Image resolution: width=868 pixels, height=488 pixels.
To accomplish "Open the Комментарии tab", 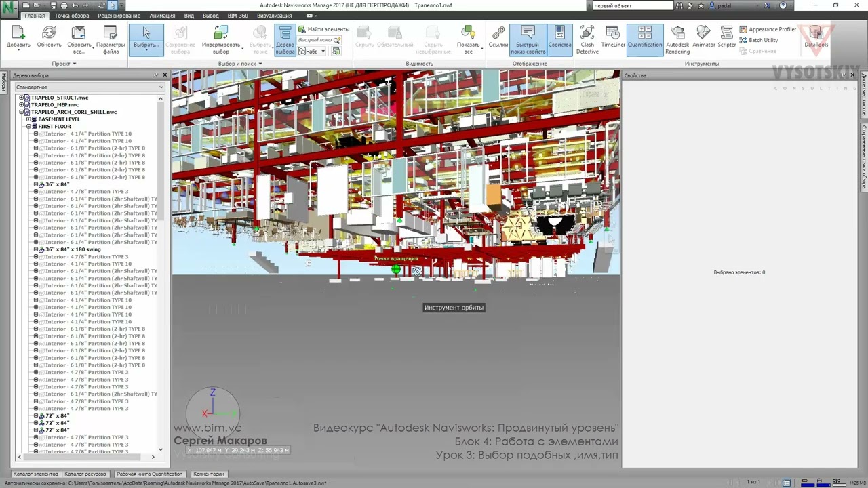I will pos(208,474).
